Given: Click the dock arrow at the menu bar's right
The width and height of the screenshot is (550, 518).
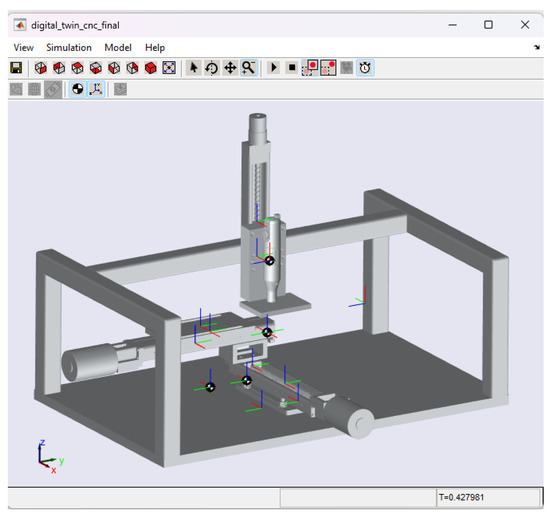Looking at the screenshot, I should 537,47.
